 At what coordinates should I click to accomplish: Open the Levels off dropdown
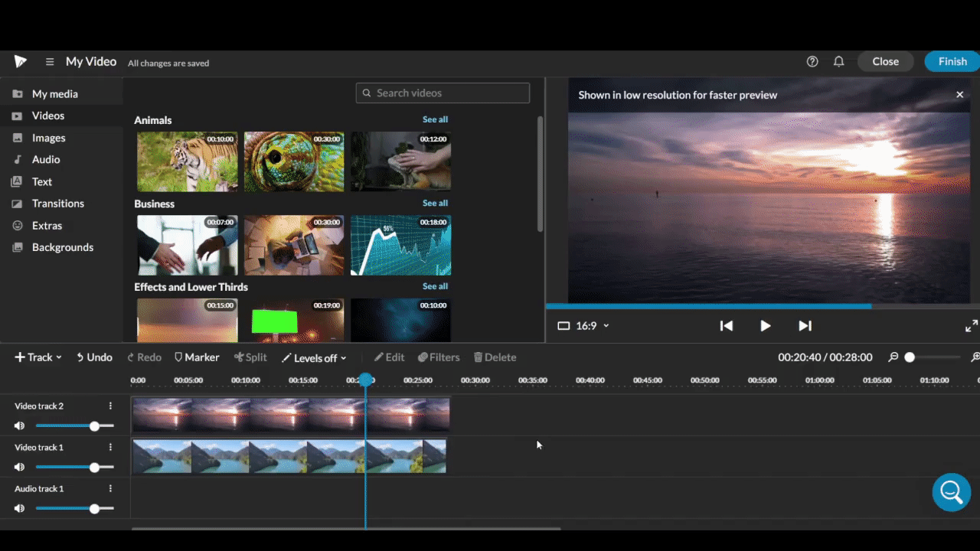point(314,358)
